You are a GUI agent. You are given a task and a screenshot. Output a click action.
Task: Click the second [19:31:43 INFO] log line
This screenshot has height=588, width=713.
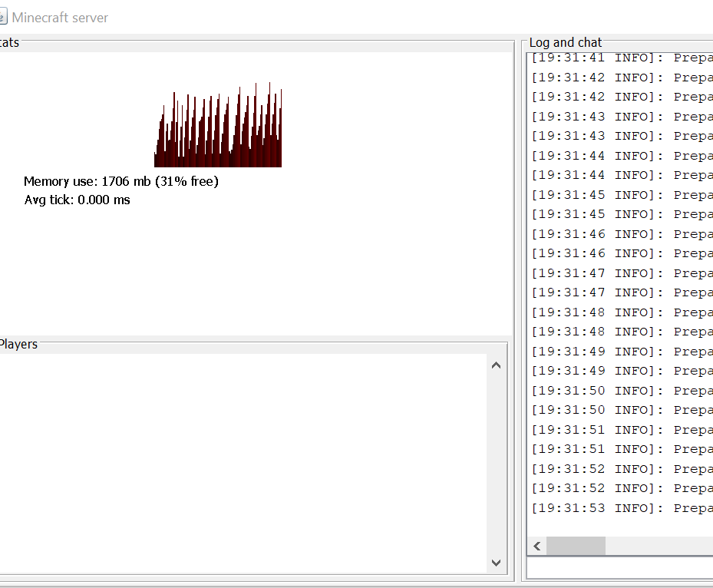point(622,136)
